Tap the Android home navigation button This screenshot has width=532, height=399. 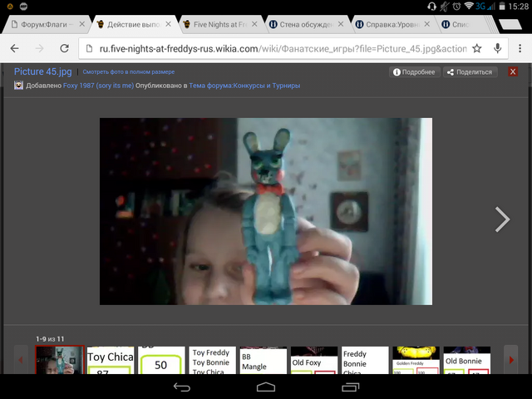pyautogui.click(x=266, y=387)
